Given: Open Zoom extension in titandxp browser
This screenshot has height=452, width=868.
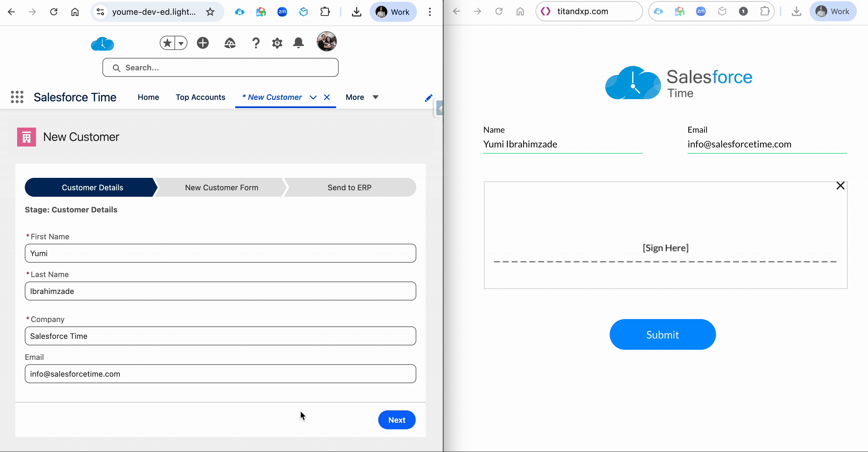Looking at the screenshot, I should point(701,12).
